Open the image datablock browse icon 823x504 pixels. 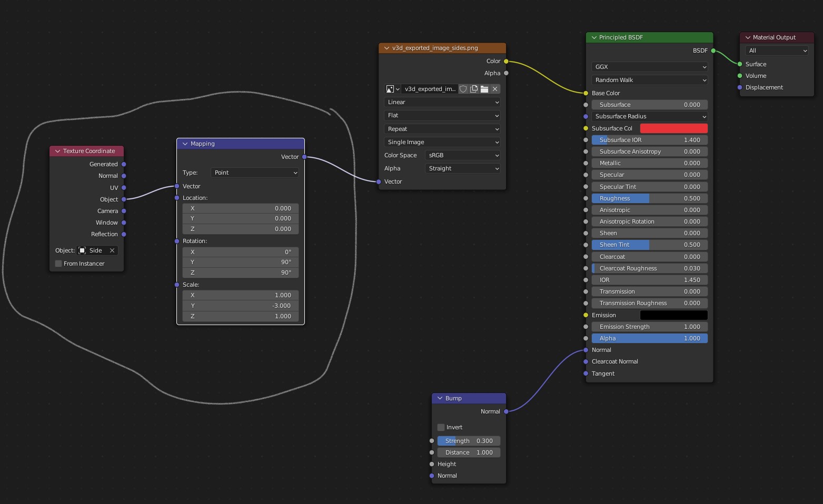pyautogui.click(x=392, y=89)
